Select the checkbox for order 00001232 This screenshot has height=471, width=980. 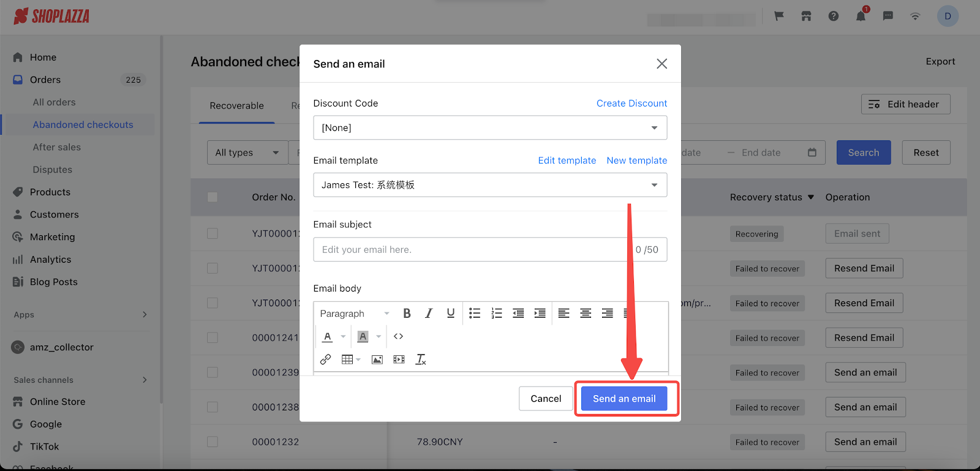click(x=213, y=442)
